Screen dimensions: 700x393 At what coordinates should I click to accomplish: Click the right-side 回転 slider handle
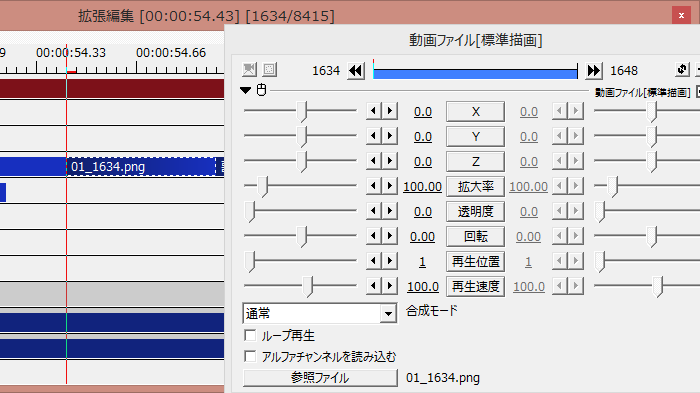coord(653,236)
